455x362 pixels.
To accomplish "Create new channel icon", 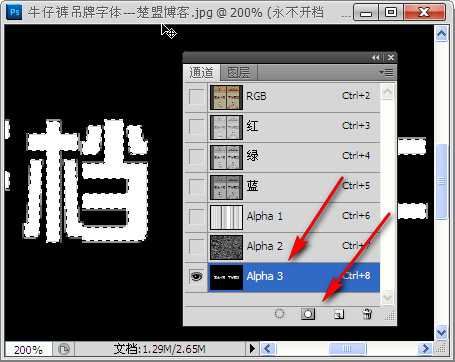I will (339, 314).
